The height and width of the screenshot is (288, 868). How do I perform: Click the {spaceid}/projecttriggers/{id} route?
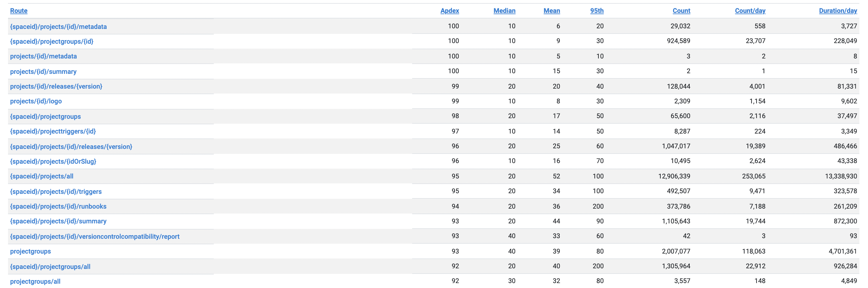click(53, 131)
